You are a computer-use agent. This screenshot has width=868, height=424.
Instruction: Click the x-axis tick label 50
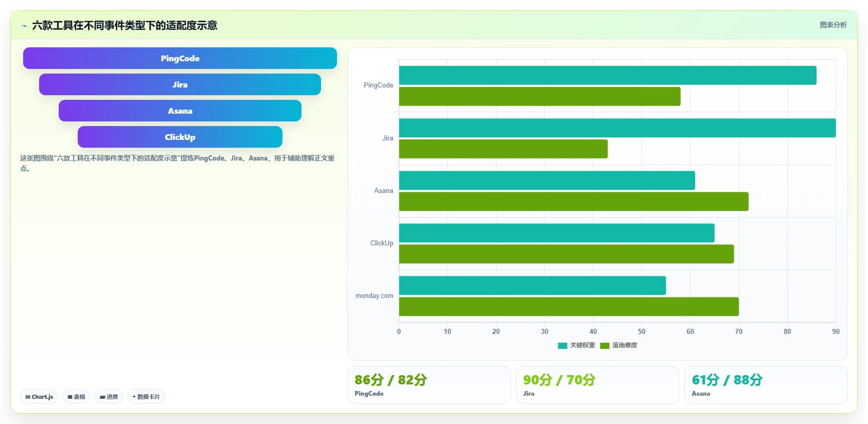[x=642, y=331]
